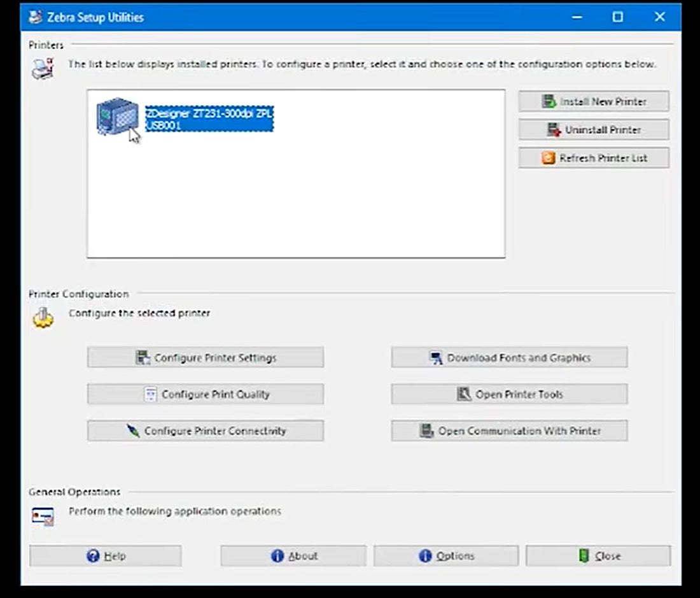Click Install New Printer button

pos(594,101)
